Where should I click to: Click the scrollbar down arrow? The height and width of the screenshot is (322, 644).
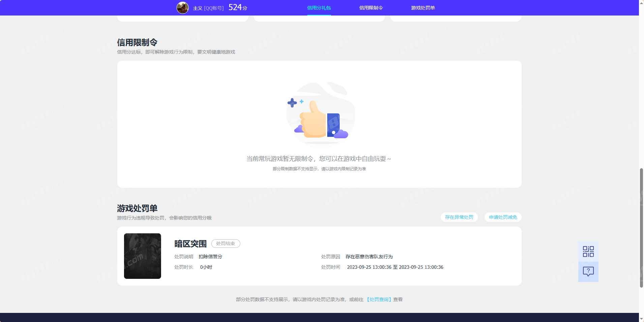(x=641, y=319)
